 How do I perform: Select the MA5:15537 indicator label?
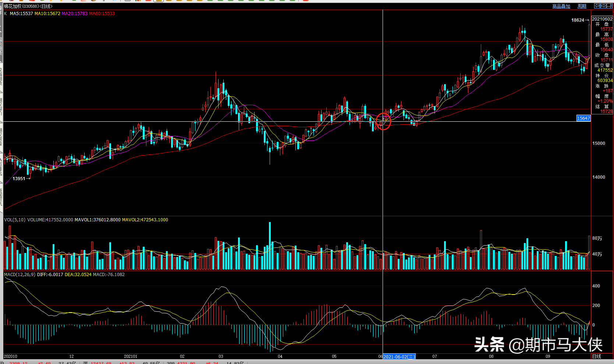pos(21,14)
